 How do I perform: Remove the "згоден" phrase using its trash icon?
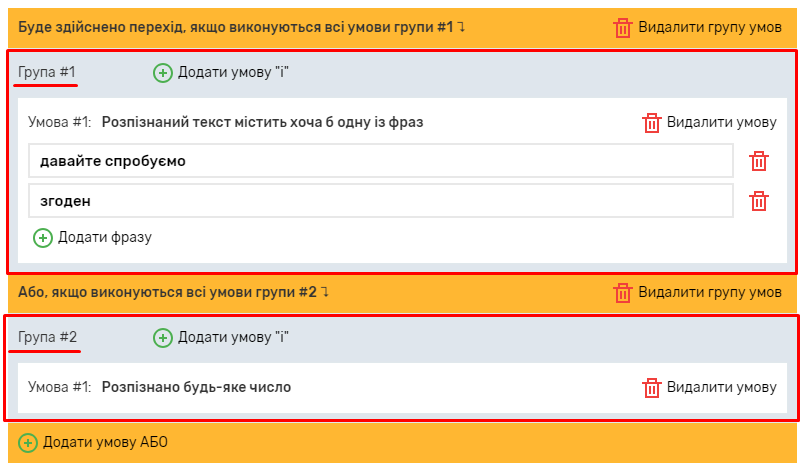[759, 201]
